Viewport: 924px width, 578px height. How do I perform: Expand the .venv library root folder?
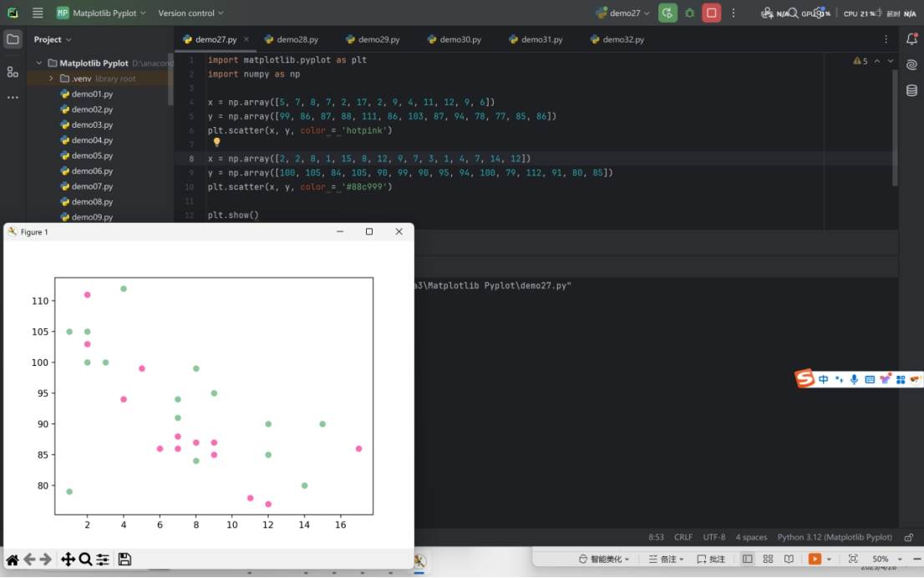(x=51, y=79)
